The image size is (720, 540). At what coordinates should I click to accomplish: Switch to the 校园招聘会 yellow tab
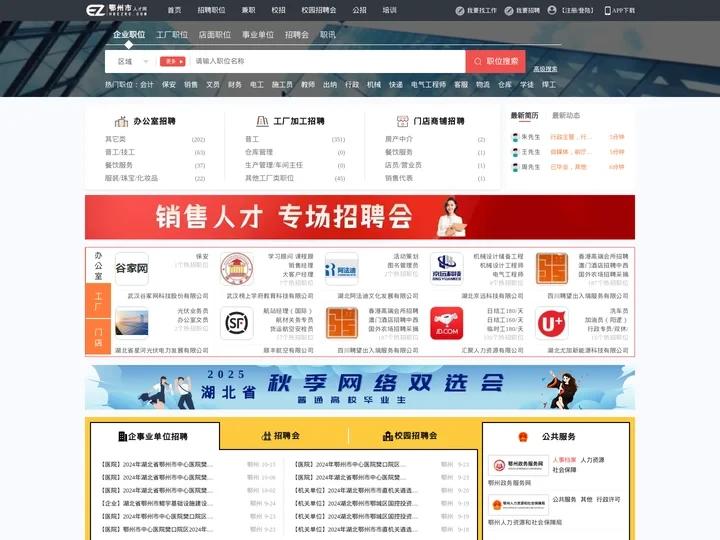410,436
